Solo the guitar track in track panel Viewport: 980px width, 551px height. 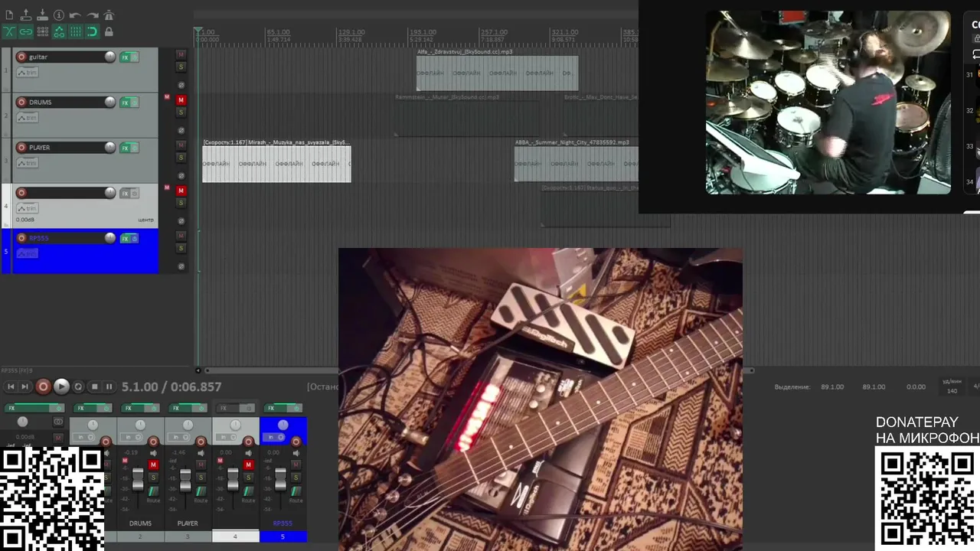coord(181,67)
